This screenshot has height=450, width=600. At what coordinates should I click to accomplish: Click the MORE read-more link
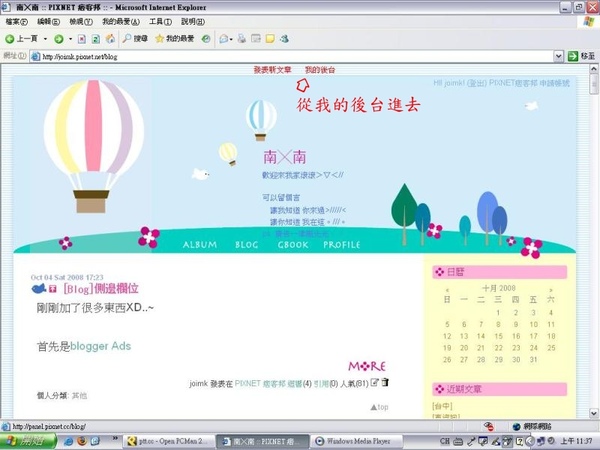coord(367,366)
